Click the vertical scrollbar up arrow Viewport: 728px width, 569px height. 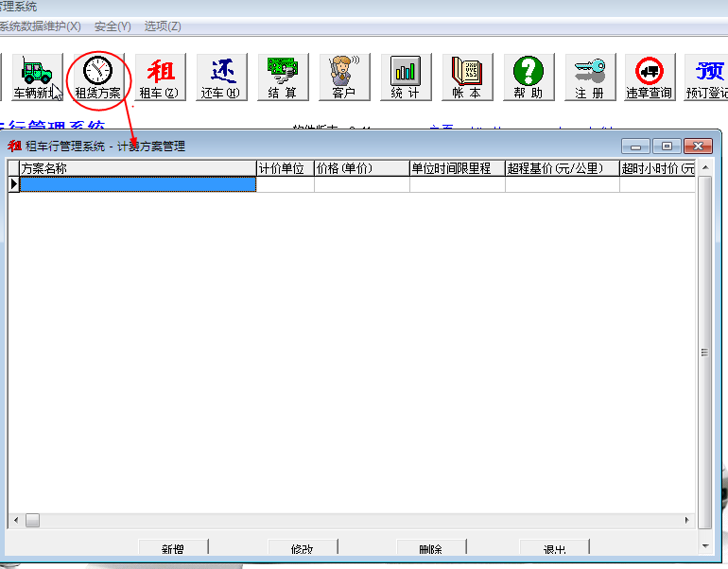coord(705,167)
